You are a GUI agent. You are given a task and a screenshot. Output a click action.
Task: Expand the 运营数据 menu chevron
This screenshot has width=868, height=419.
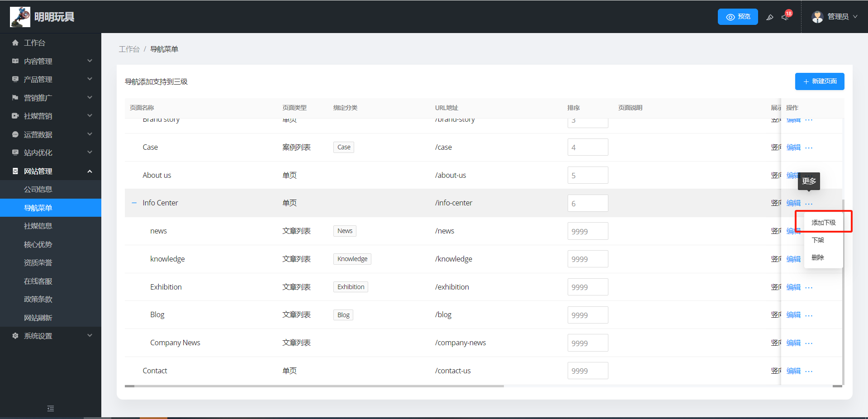tap(90, 134)
